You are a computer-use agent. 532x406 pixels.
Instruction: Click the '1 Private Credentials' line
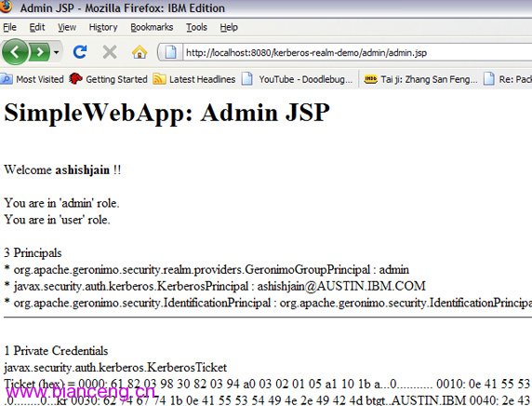tap(56, 351)
